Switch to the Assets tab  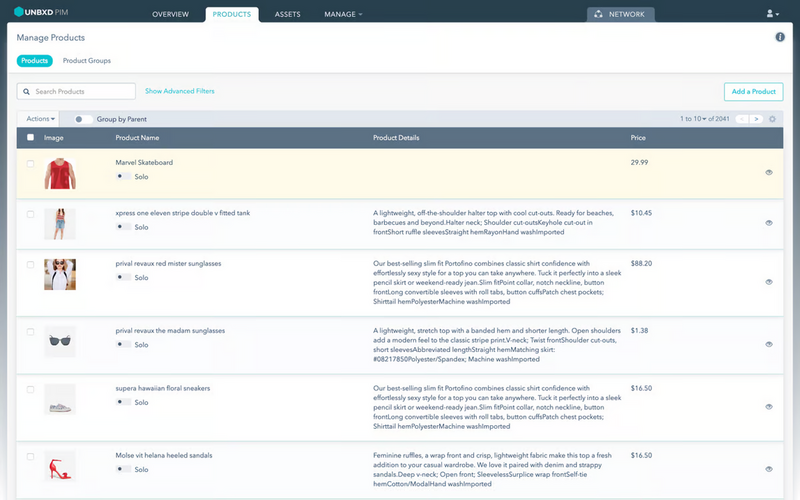coord(287,14)
